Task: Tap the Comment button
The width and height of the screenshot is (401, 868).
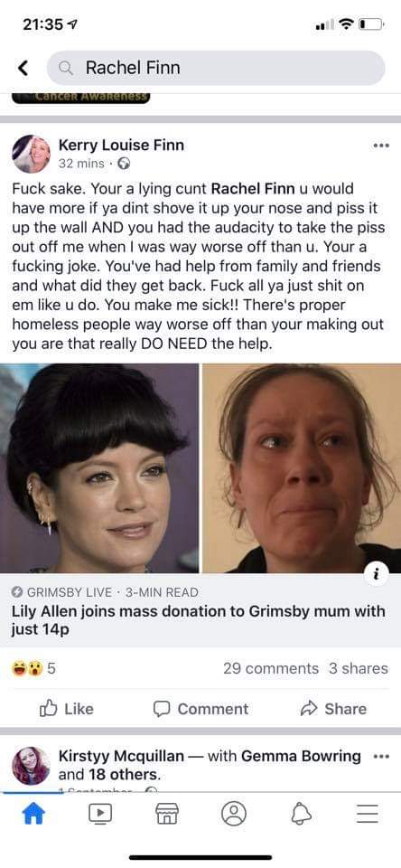Action: [x=200, y=709]
